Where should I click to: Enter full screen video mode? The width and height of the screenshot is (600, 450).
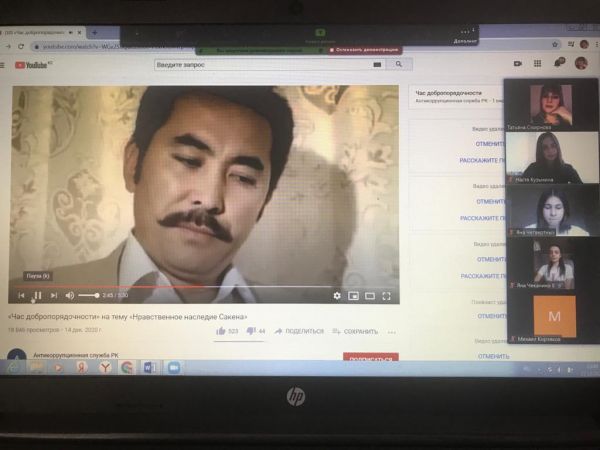(x=386, y=295)
